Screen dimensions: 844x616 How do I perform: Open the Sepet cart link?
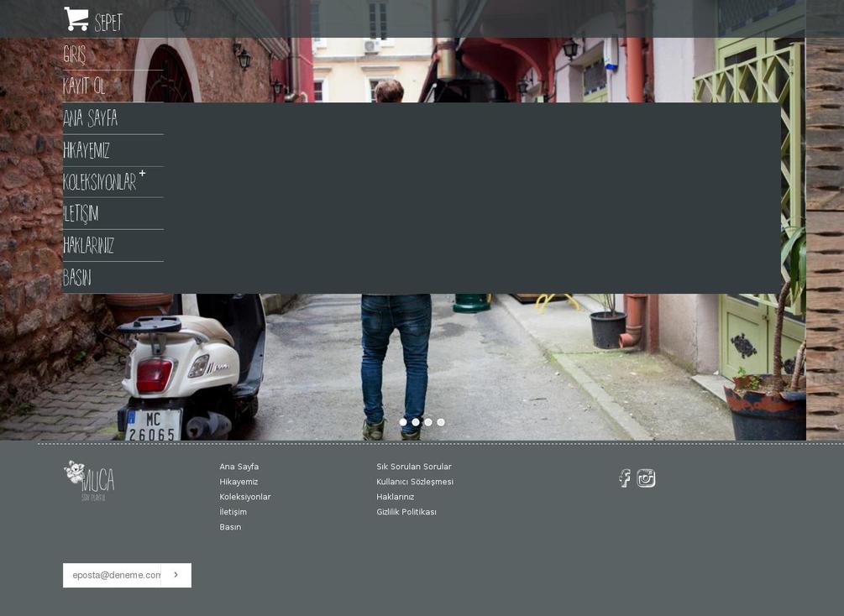coord(108,23)
